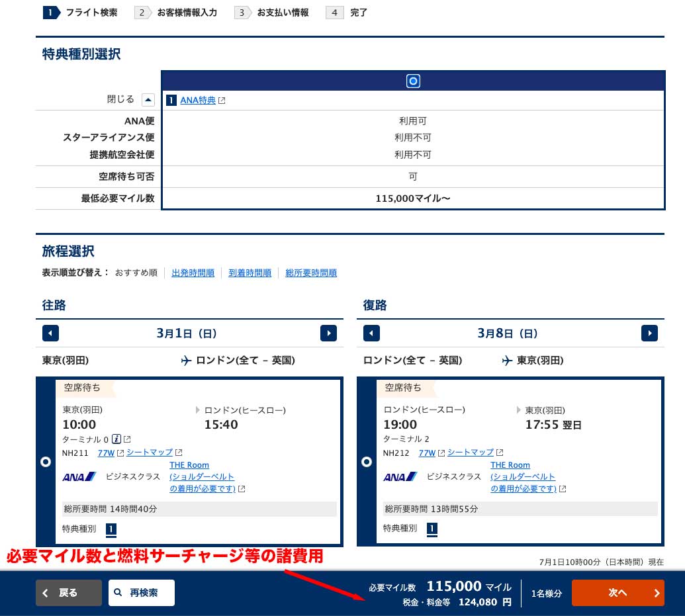Click step 2 お客様情報入力 in progress bar

pos(176,13)
